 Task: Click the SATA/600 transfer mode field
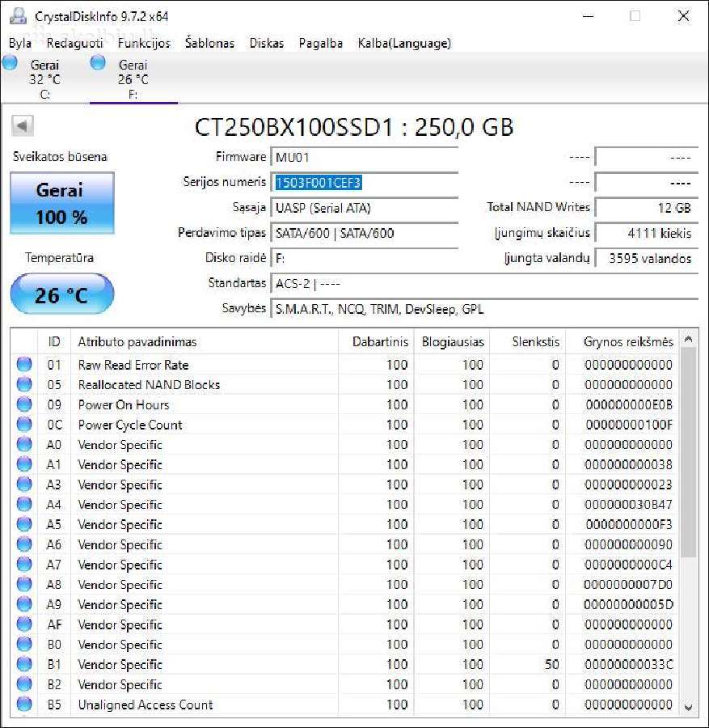(x=365, y=233)
